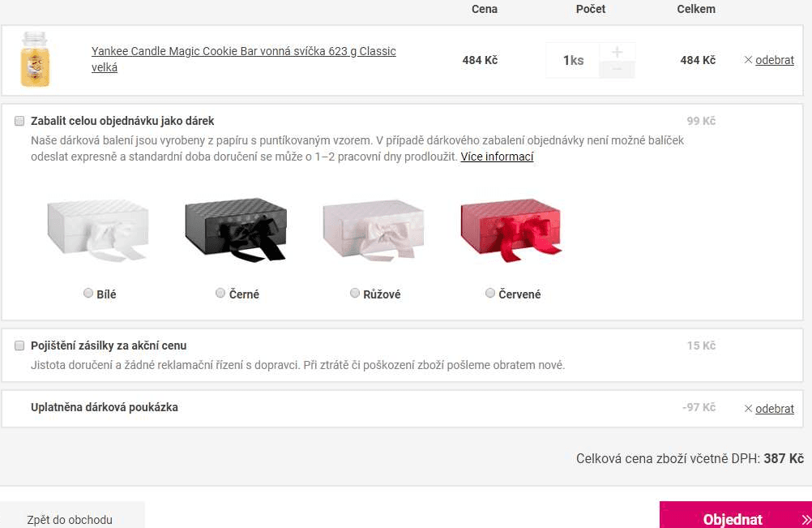Remove the candle item from cart
This screenshot has width=812, height=528.
click(769, 60)
